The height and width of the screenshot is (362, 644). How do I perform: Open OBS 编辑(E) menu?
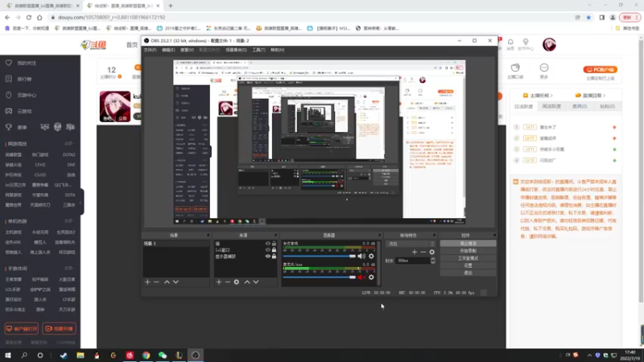168,50
